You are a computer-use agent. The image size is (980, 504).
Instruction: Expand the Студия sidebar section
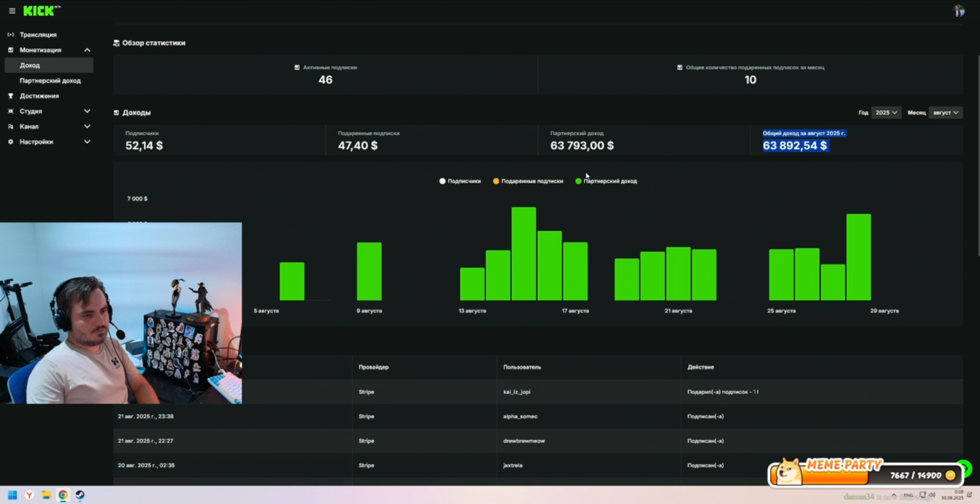(87, 111)
